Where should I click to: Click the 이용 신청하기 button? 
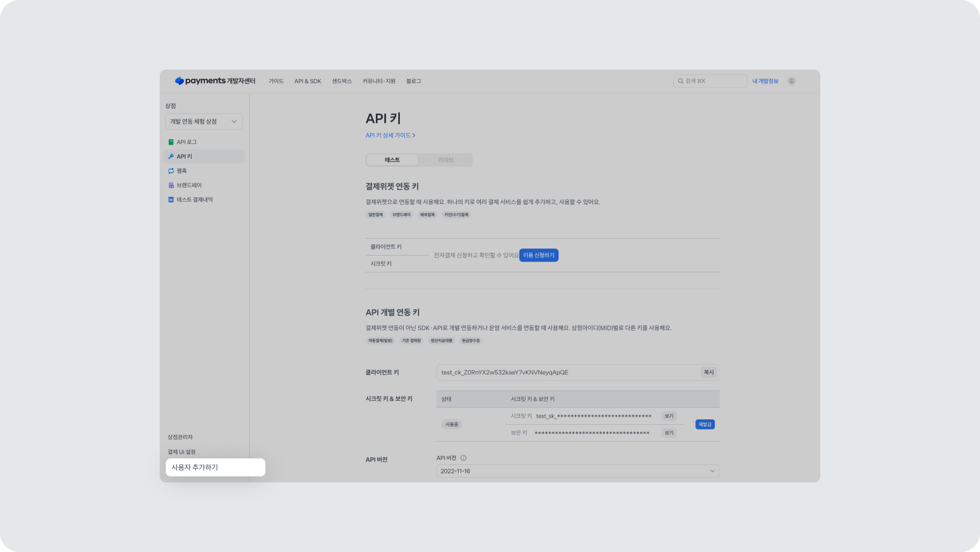click(539, 256)
